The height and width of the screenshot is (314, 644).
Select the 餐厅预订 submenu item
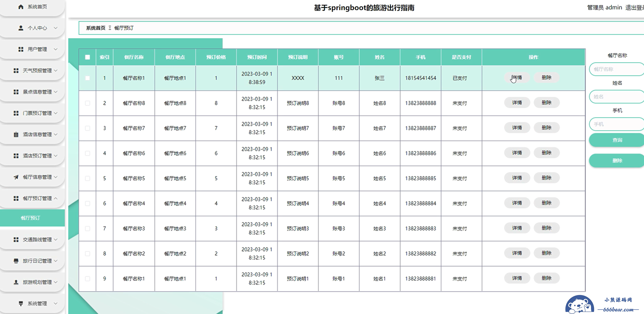(32, 218)
